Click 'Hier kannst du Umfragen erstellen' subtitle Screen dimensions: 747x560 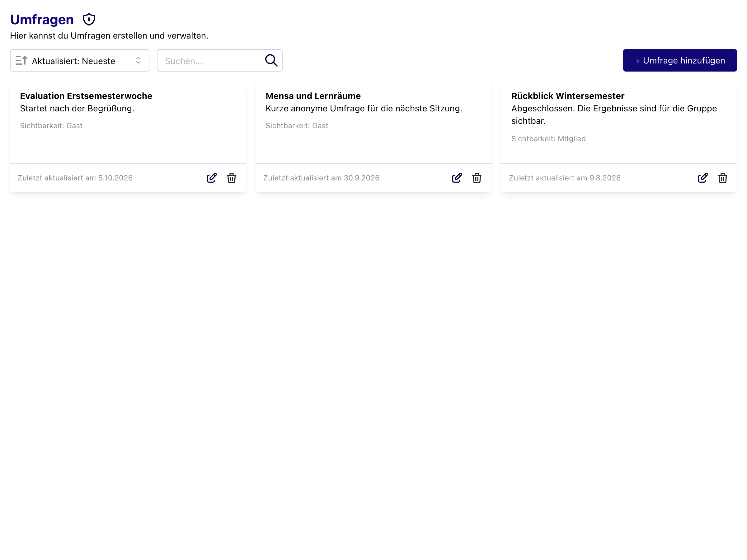109,36
